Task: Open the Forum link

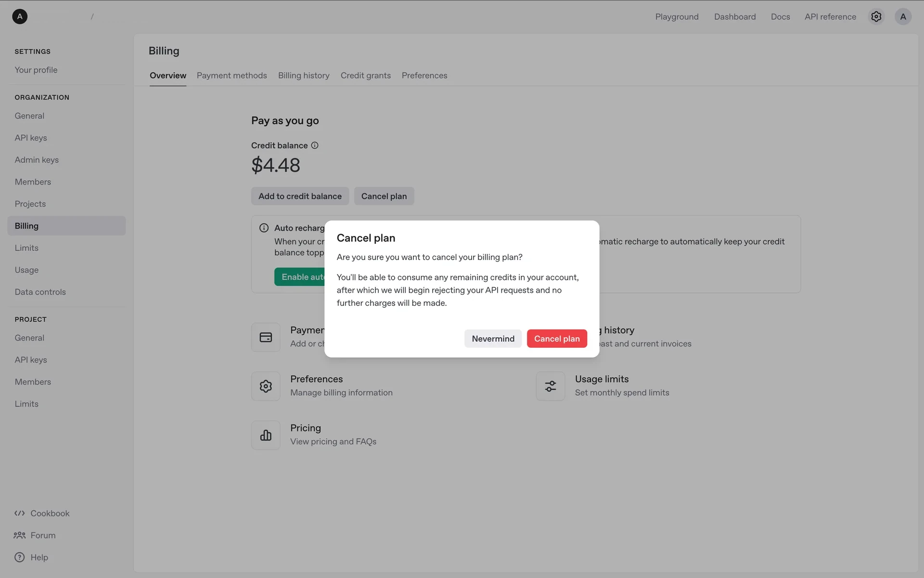Action: [43, 536]
